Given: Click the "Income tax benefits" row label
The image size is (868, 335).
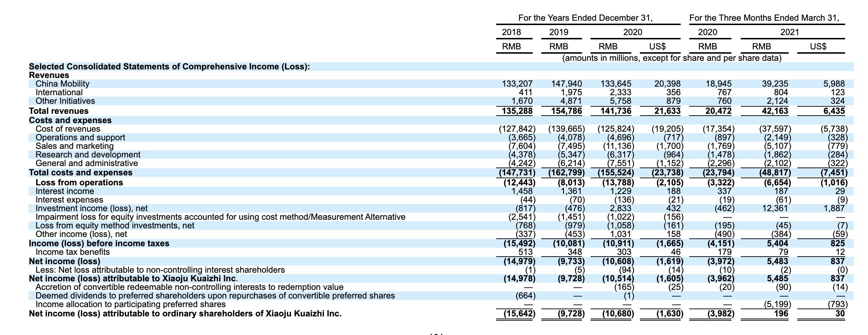Looking at the screenshot, I should [x=73, y=252].
